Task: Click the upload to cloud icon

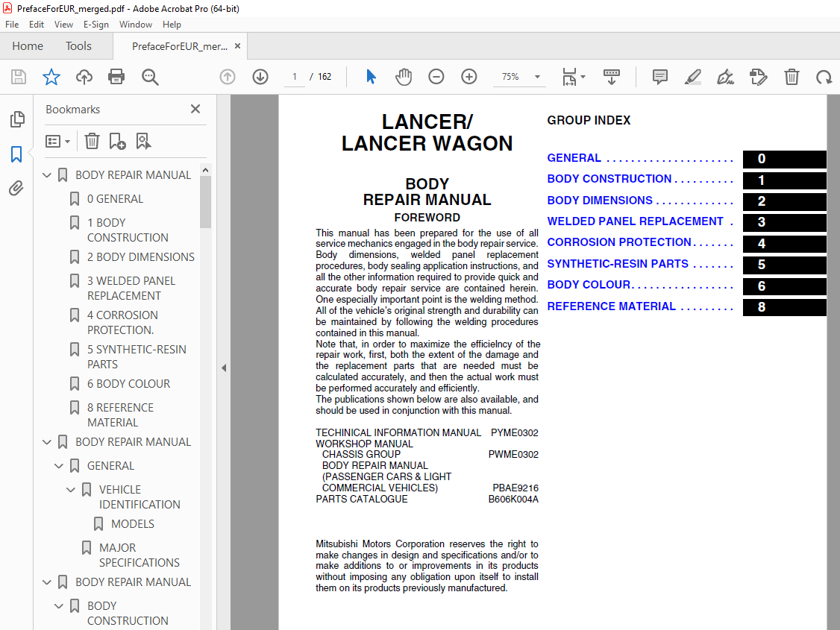Action: (x=84, y=77)
